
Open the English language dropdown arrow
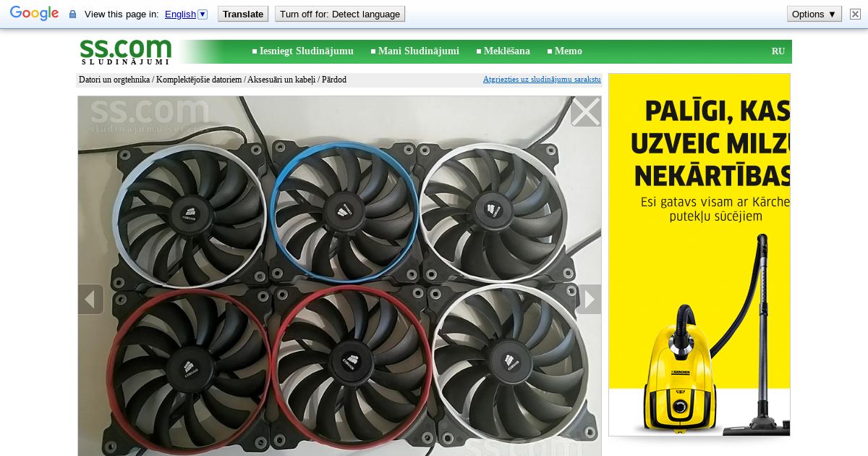[x=203, y=14]
